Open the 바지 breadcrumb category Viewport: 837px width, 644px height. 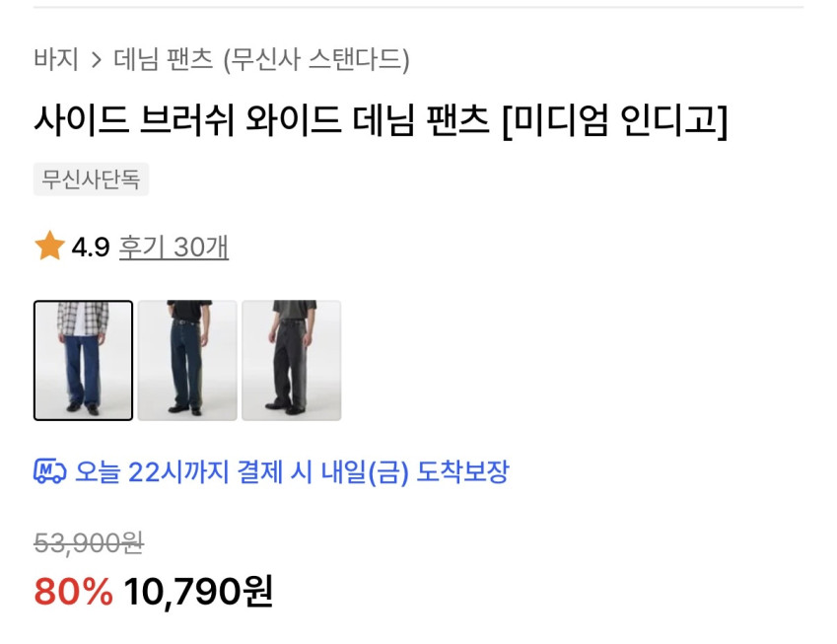click(x=56, y=59)
